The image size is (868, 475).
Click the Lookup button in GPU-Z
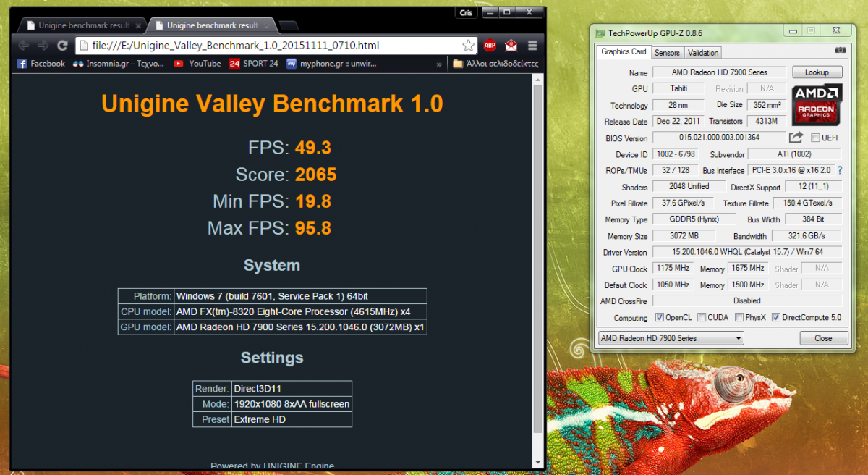tap(817, 72)
